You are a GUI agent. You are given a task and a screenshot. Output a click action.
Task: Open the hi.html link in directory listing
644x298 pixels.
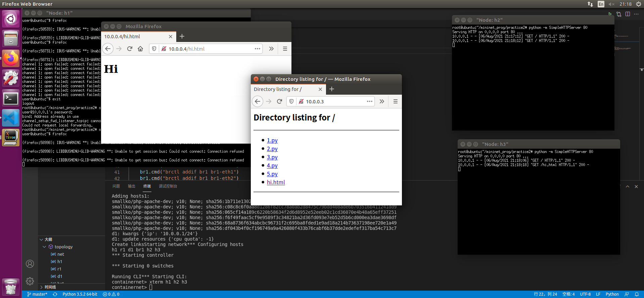276,182
